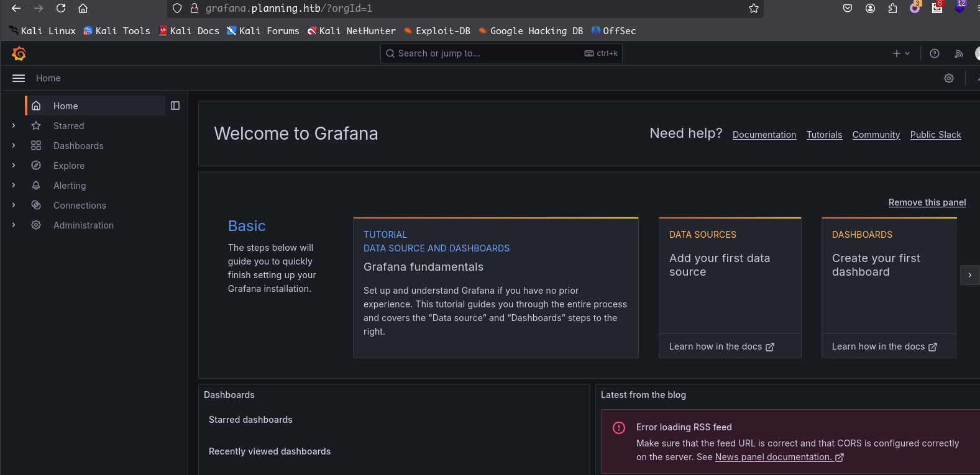Click the Connections icon in sidebar
The width and height of the screenshot is (980, 475).
(x=36, y=206)
